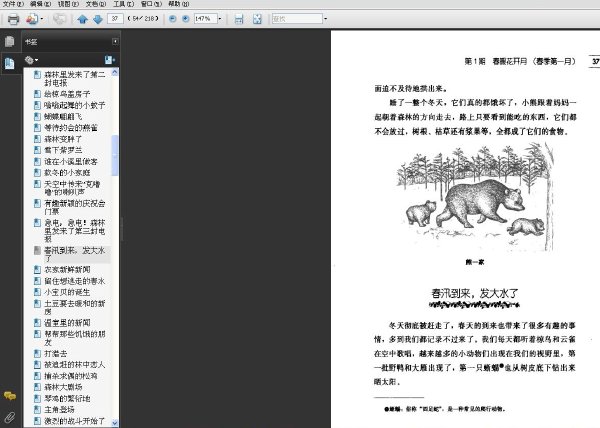
Task: Open the Comments panel icon in sidebar
Action: point(10,395)
